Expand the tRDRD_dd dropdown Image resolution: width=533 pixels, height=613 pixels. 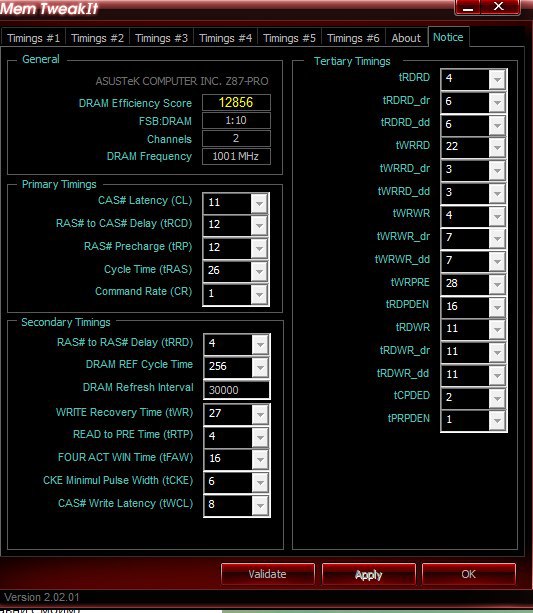click(x=497, y=125)
